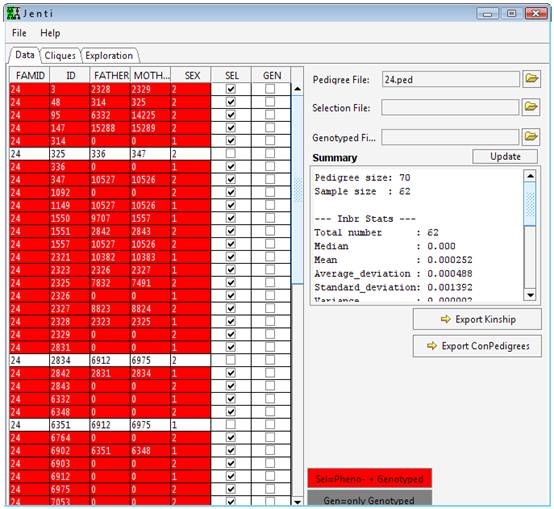
Task: Select father cell 8823 in row 2327
Action: tap(110, 308)
